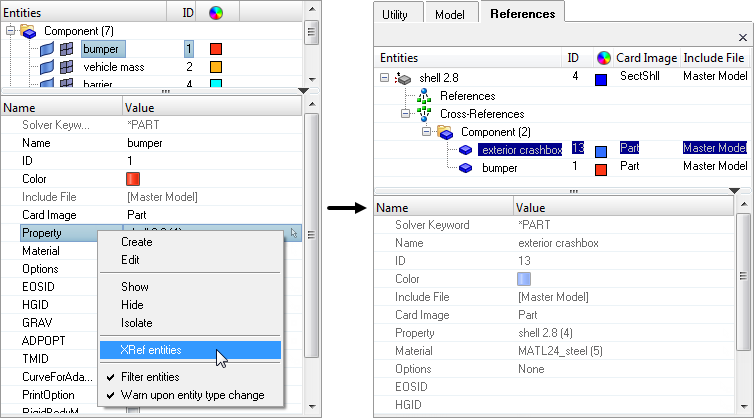The height and width of the screenshot is (418, 754).
Task: Choose Edit from the context menu
Action: (190, 260)
